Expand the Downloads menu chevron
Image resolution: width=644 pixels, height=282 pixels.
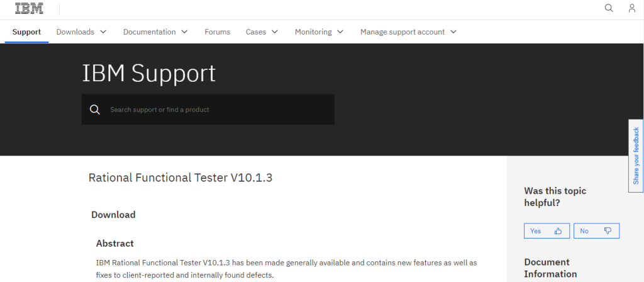point(104,31)
